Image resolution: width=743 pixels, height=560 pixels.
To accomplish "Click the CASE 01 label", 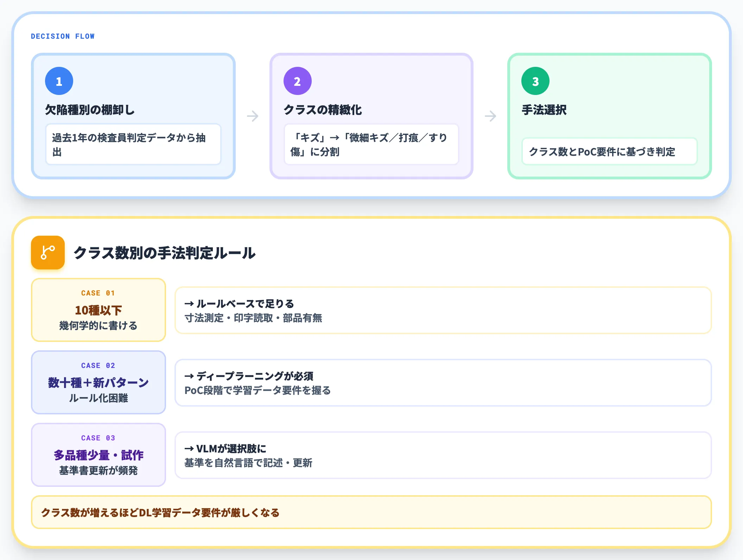I will [x=98, y=293].
